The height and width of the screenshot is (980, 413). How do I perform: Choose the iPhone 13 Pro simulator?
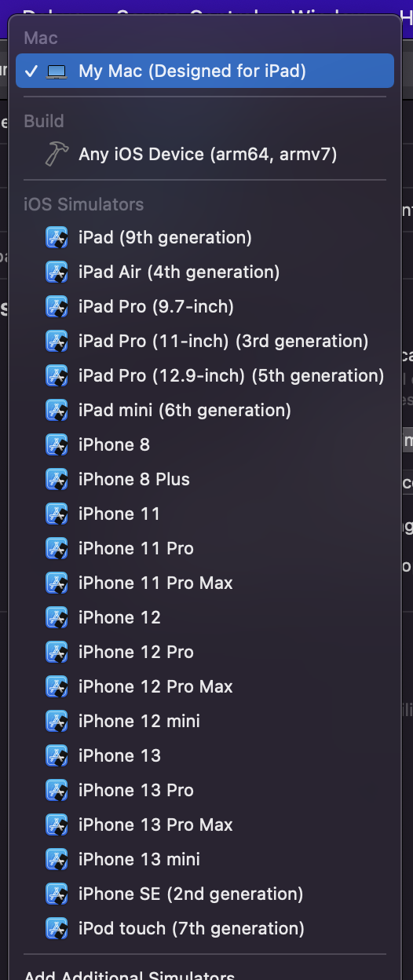click(204, 790)
